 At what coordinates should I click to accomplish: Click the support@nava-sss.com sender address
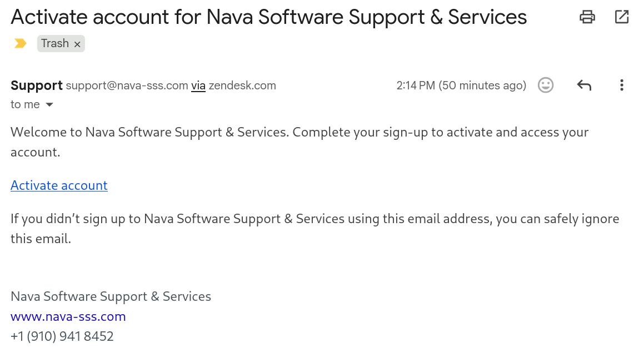tap(127, 85)
